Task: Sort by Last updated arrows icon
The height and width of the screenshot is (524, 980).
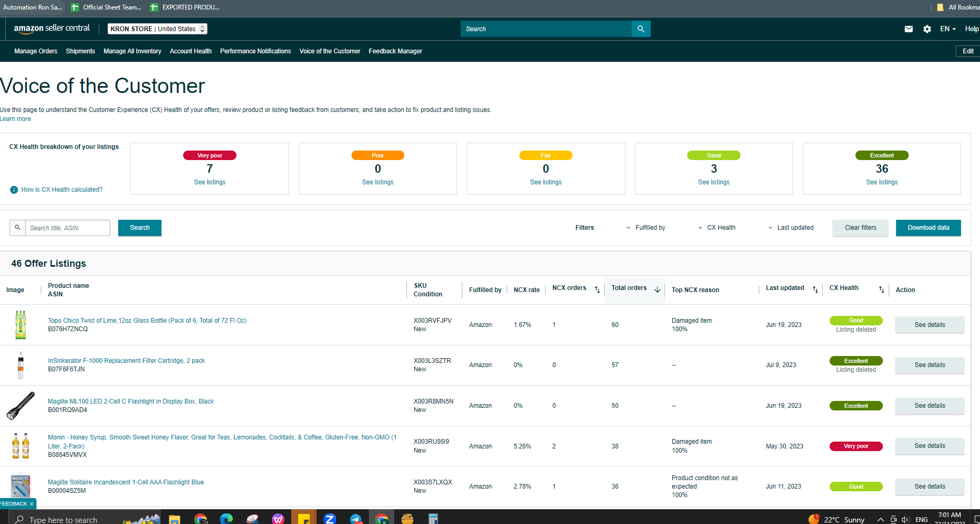Action: click(815, 289)
